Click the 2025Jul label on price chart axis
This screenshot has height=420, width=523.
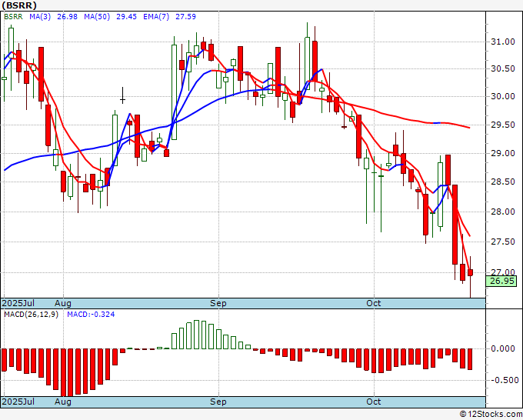(18, 303)
